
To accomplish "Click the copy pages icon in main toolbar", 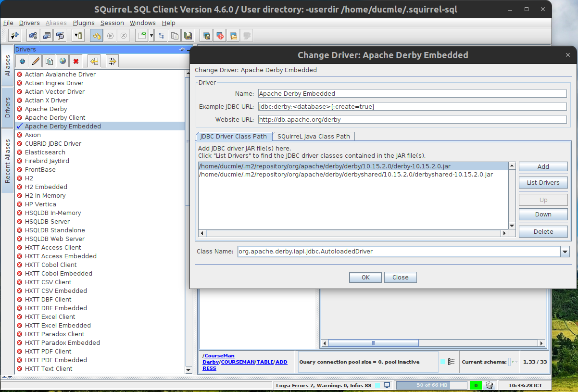I will point(175,35).
